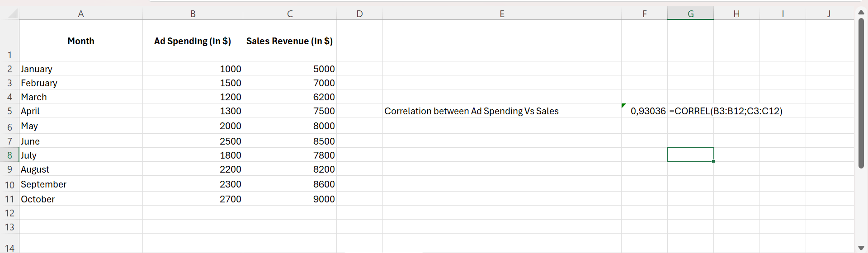The image size is (868, 253).
Task: Click the vertical scrollbar up arrow
Action: coord(861,12)
